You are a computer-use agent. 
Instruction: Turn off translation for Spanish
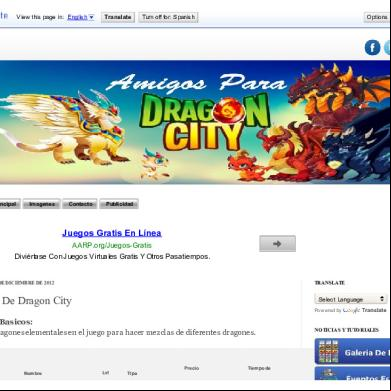[x=168, y=17]
